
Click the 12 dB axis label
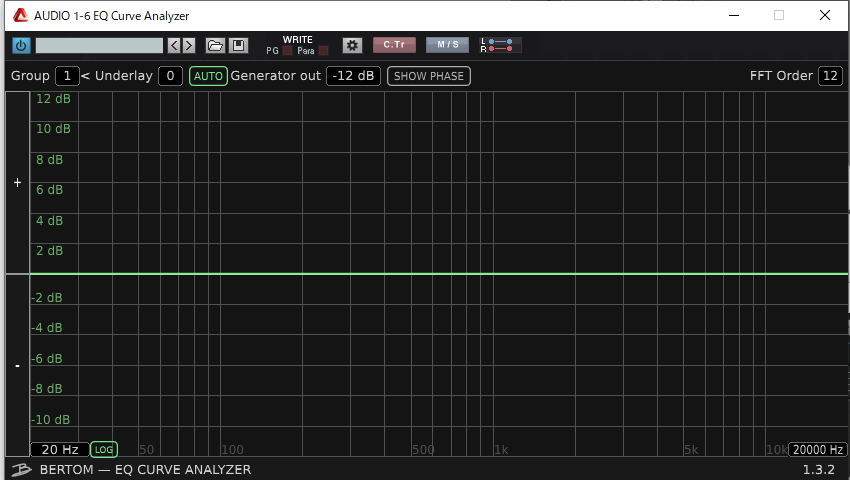tap(53, 99)
